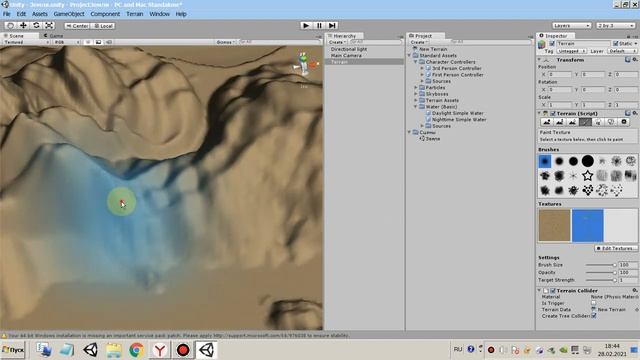
Task: Click the scene orientation gizmo
Action: (x=304, y=65)
